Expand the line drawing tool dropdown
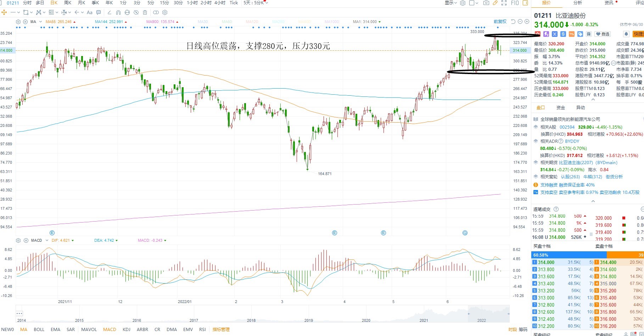This screenshot has height=336, width=644. click(18, 12)
